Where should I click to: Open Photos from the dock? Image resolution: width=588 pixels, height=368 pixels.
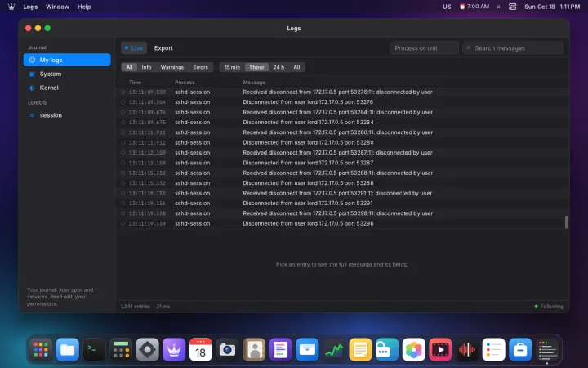(413, 350)
